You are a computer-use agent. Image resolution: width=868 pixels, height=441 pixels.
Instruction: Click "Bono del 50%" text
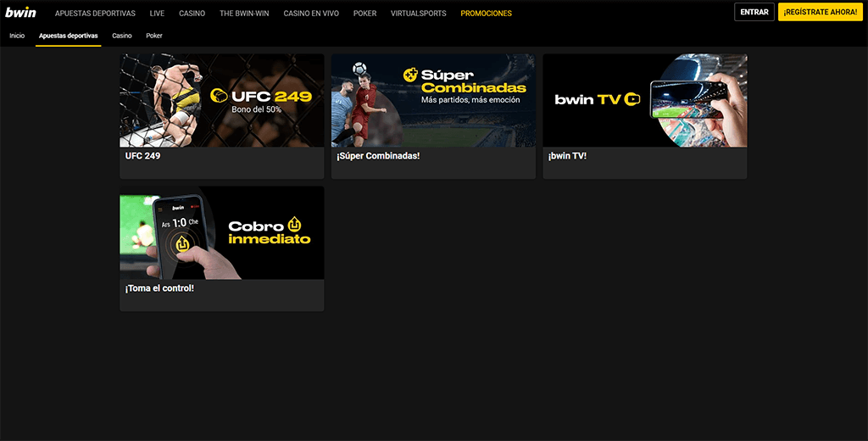coord(256,109)
